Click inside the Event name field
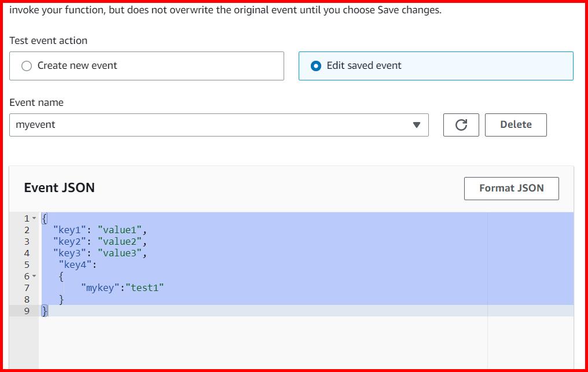The height and width of the screenshot is (372, 588). click(174, 124)
